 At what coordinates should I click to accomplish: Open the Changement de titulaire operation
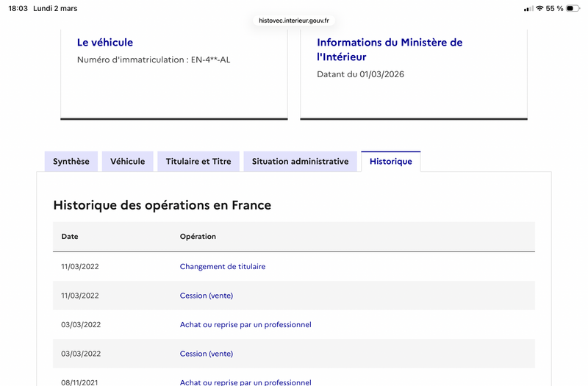pyautogui.click(x=223, y=266)
